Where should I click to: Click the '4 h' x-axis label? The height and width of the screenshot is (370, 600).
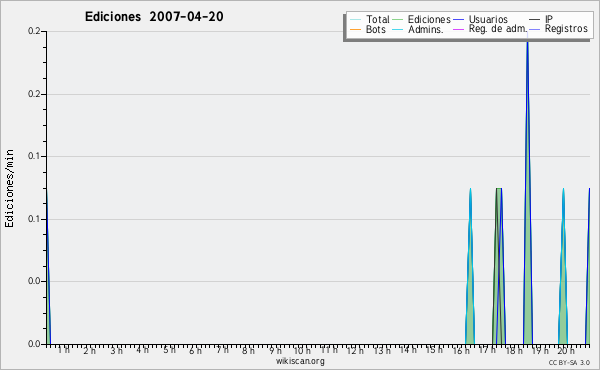tap(142, 350)
